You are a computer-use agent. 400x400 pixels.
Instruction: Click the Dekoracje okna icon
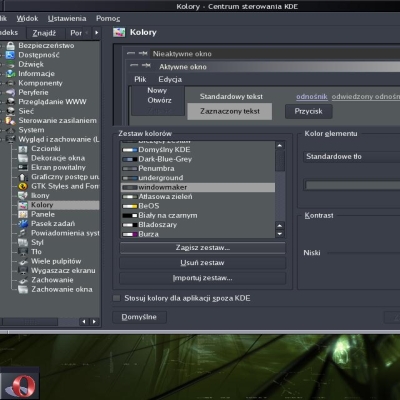point(23,158)
